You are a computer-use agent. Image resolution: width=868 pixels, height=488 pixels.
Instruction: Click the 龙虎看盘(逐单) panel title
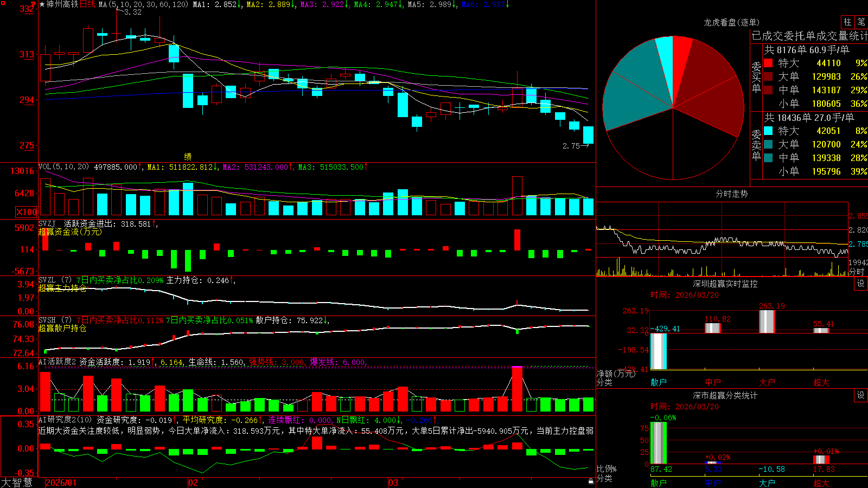731,22
